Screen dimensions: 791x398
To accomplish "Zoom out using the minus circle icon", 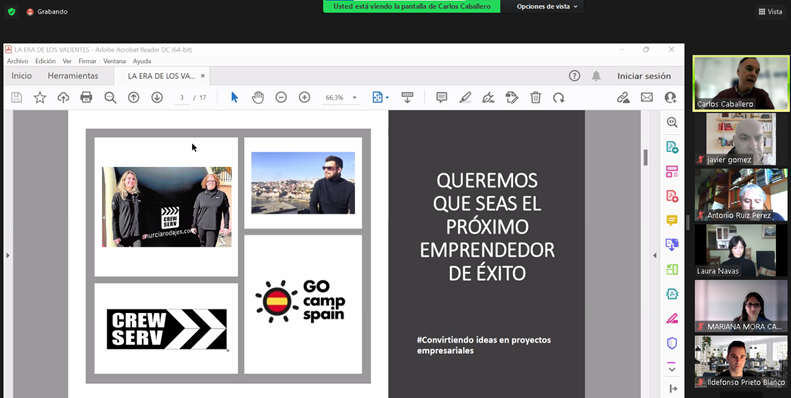I will coord(281,97).
